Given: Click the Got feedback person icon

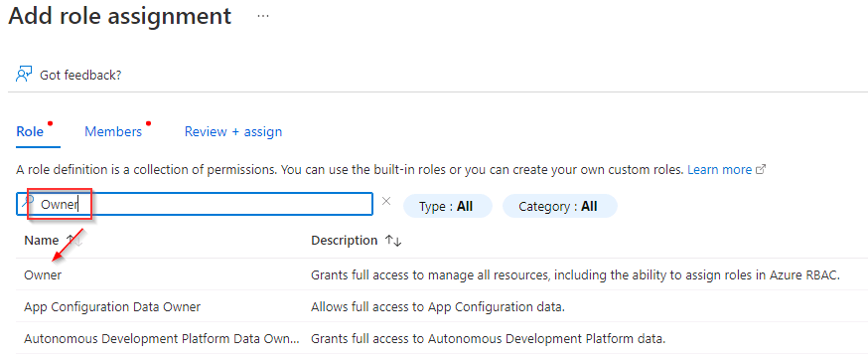Looking at the screenshot, I should point(25,75).
